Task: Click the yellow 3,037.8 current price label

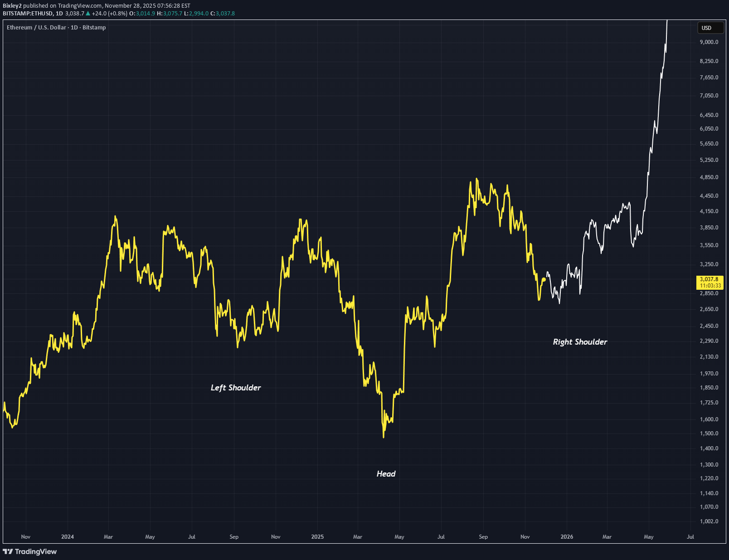Action: pyautogui.click(x=709, y=279)
